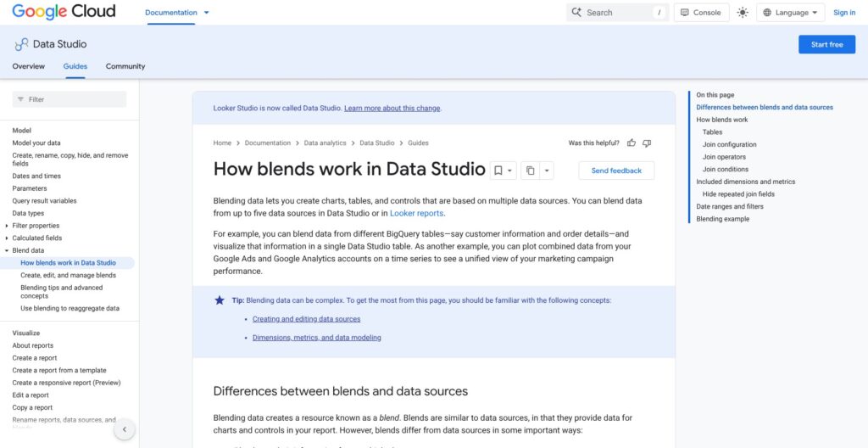Click Data analytics in the breadcrumb

coord(325,143)
